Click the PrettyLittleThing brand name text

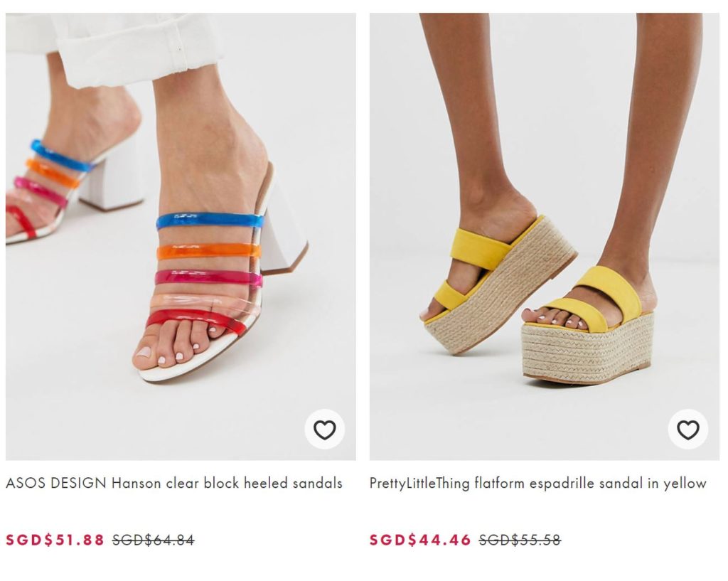419,484
